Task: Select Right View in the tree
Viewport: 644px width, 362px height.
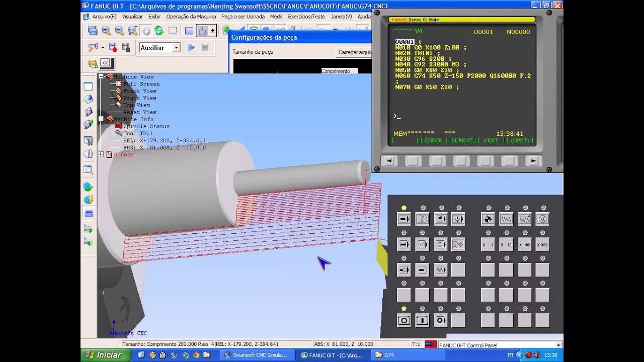Action: point(140,98)
